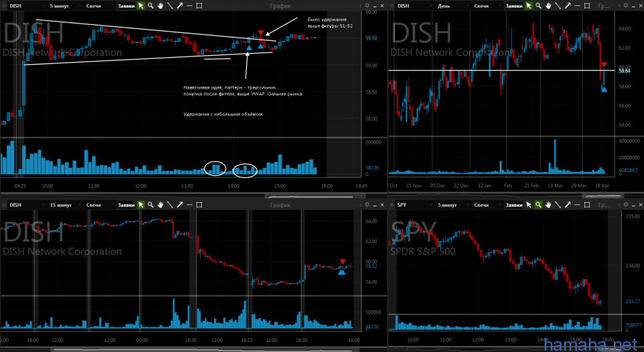Activate zoom magnifier in DISH День chart
This screenshot has height=352, width=644.
pos(539,6)
